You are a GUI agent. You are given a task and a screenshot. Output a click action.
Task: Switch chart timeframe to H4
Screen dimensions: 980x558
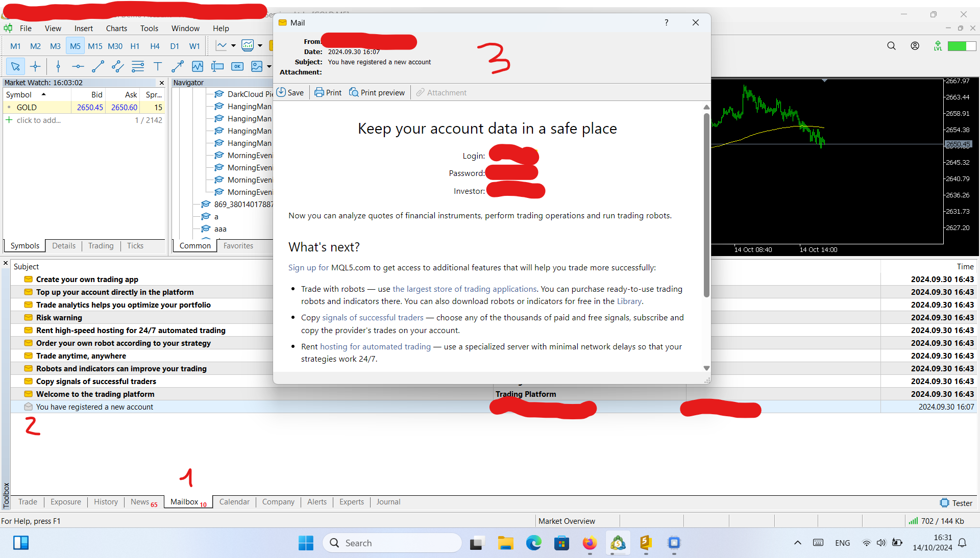tap(155, 46)
